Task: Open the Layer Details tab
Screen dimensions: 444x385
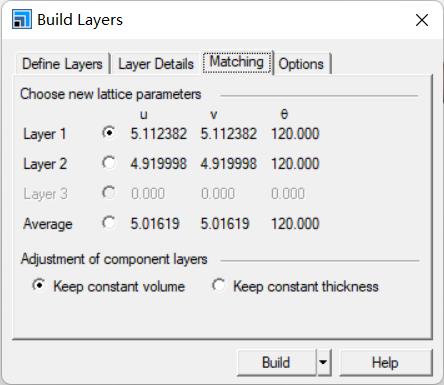Action: tap(156, 64)
